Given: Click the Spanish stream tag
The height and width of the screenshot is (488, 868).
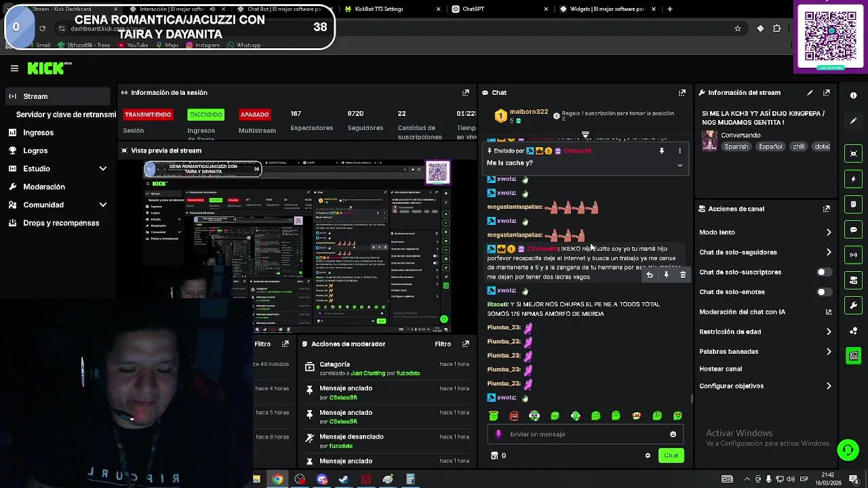Looking at the screenshot, I should (x=736, y=146).
